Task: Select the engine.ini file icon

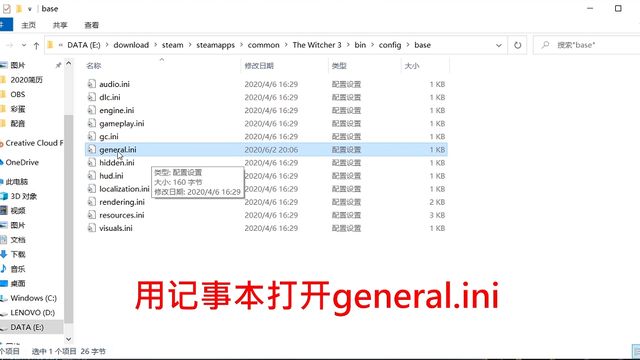Action: tap(92, 110)
